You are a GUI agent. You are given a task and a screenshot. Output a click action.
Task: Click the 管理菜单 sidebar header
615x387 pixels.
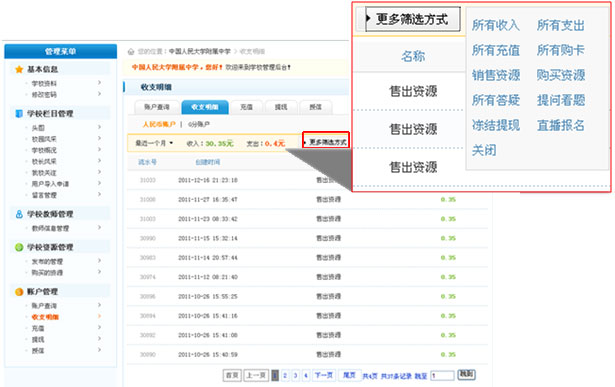60,51
